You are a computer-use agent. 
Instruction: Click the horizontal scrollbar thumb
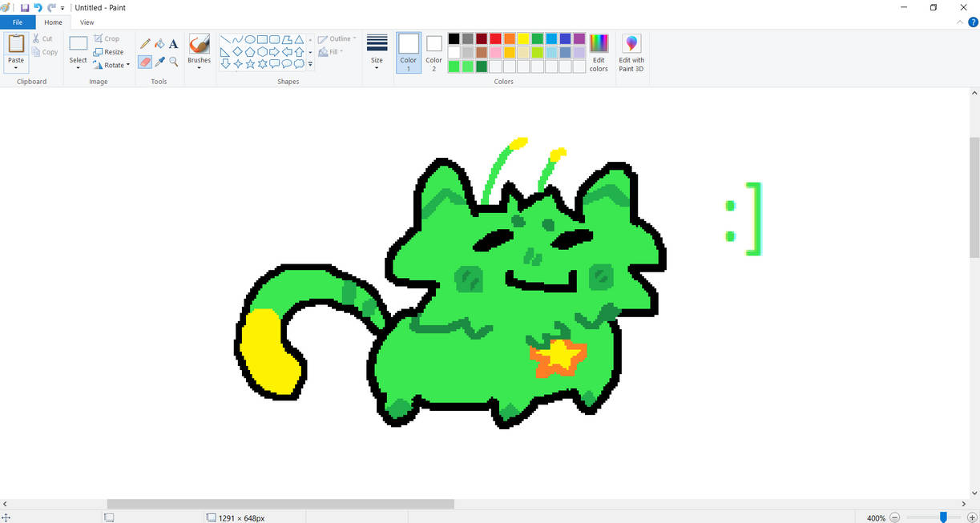pyautogui.click(x=280, y=504)
